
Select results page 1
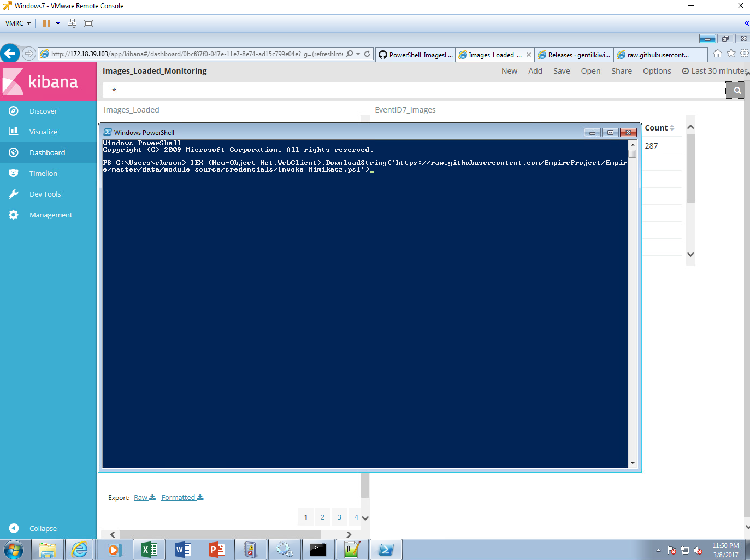305,517
